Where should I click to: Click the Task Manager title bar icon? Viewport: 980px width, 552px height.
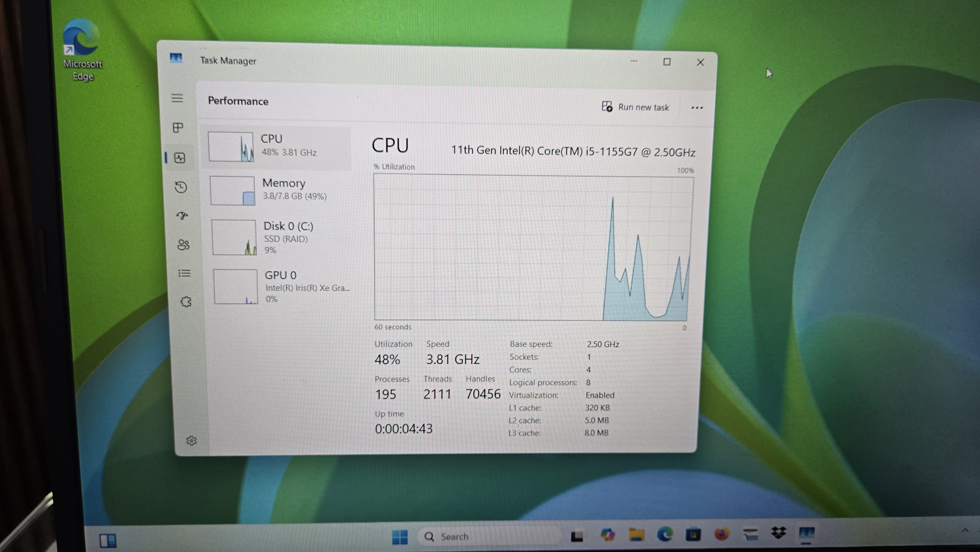click(176, 58)
